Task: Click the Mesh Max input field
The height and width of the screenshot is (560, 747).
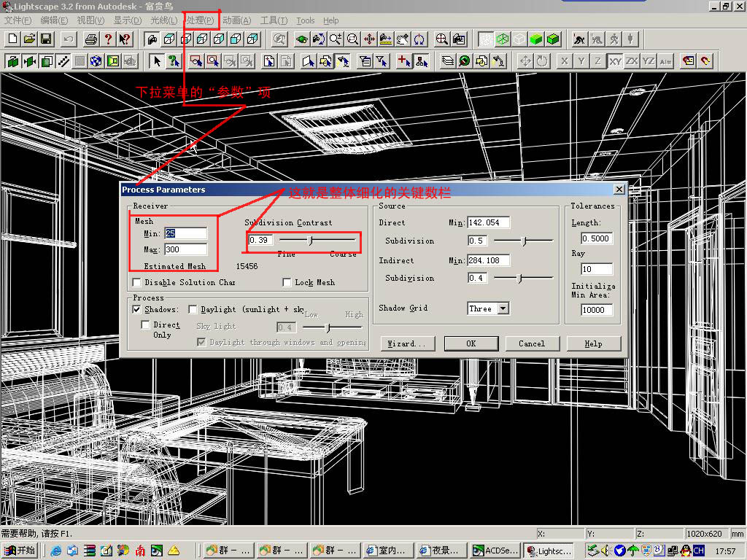Action: (x=185, y=250)
